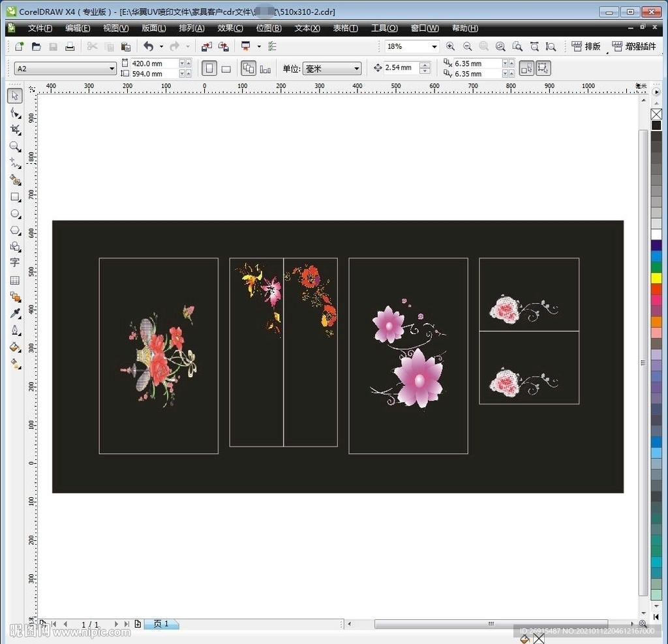Click the Zoom In magnifier icon

[450, 46]
